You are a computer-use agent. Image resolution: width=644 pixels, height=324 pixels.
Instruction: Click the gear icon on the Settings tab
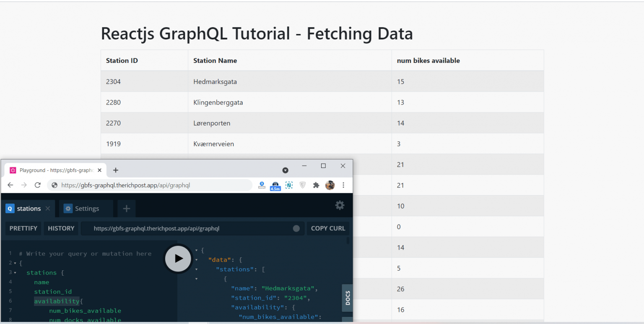(x=68, y=208)
